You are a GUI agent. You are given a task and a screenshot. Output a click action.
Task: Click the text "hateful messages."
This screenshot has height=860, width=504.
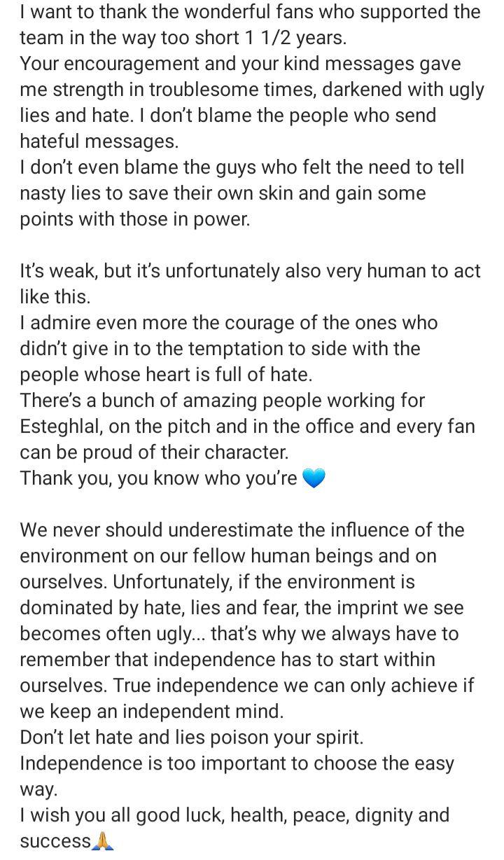click(x=99, y=141)
